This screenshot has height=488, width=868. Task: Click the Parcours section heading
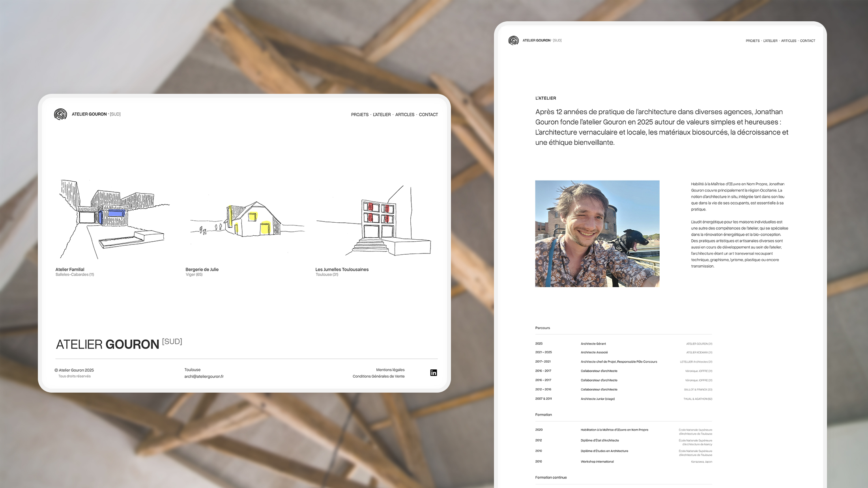pos(542,328)
